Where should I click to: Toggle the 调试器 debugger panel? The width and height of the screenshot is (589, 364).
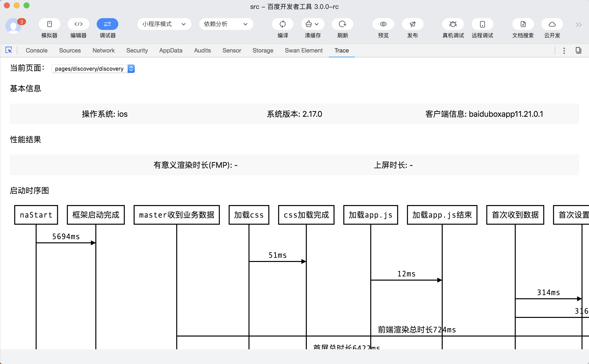(x=107, y=24)
